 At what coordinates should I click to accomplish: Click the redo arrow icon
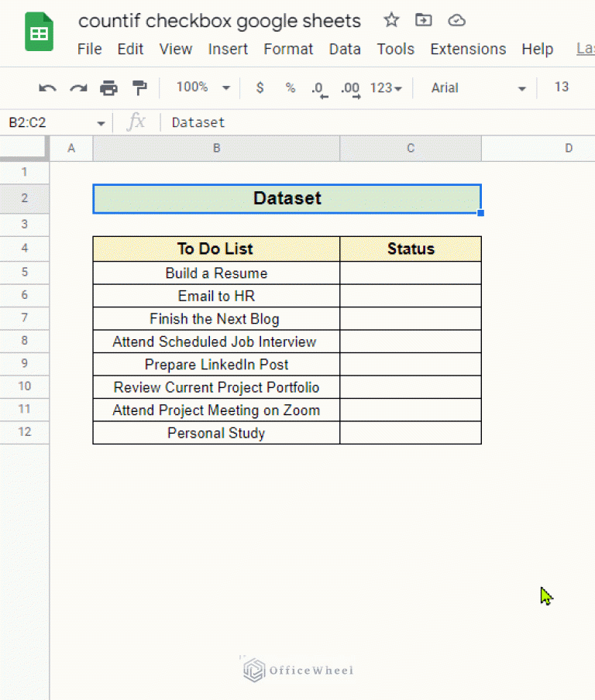[78, 88]
